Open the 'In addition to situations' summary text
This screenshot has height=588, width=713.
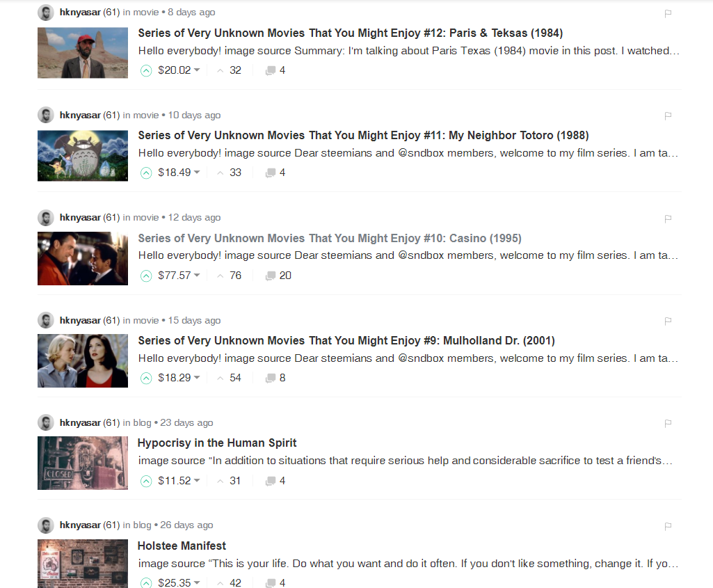[405, 461]
